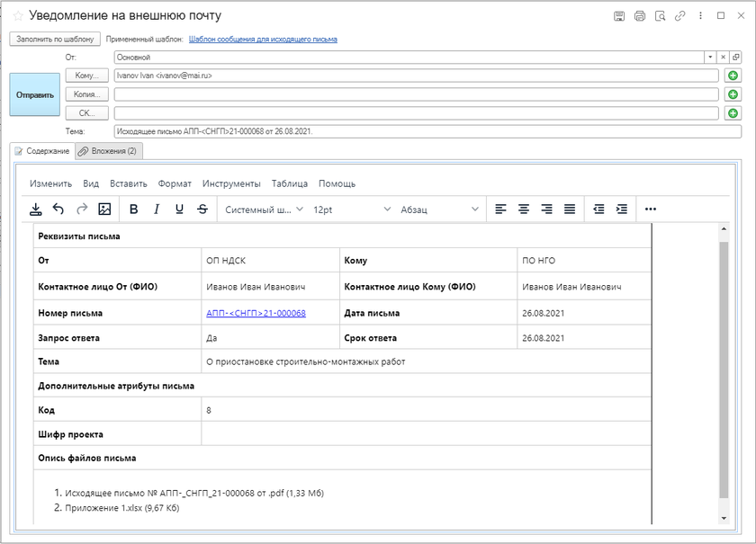The image size is (756, 544).
Task: Open the font family dropdown Системный ш...
Action: (261, 210)
